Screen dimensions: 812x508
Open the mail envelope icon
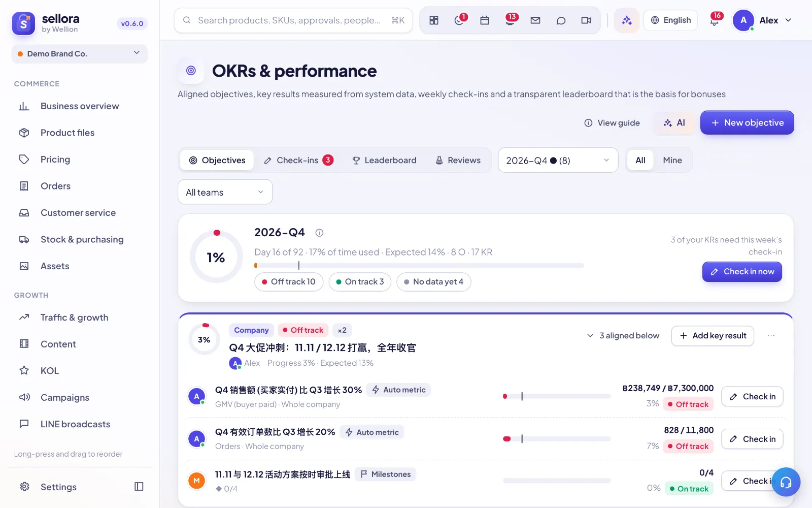tap(535, 20)
